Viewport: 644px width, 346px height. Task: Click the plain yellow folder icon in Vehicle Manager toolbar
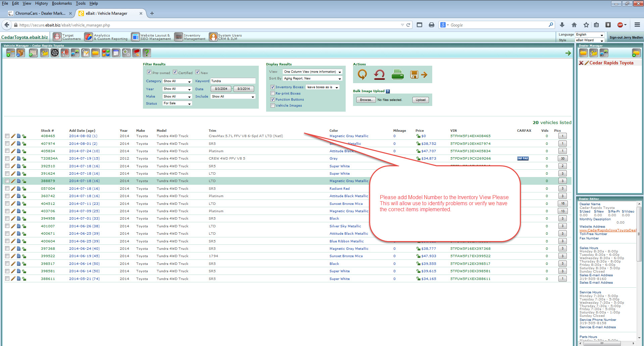[x=96, y=53]
